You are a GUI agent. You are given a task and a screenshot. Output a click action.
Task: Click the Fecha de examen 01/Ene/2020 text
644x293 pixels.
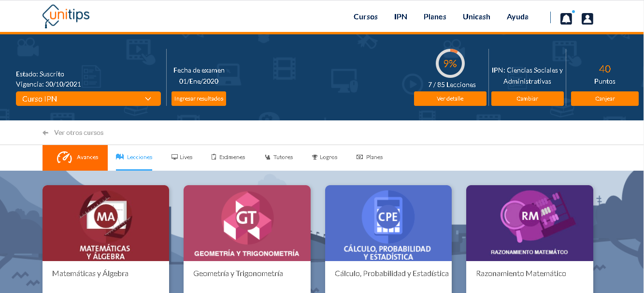coord(199,76)
